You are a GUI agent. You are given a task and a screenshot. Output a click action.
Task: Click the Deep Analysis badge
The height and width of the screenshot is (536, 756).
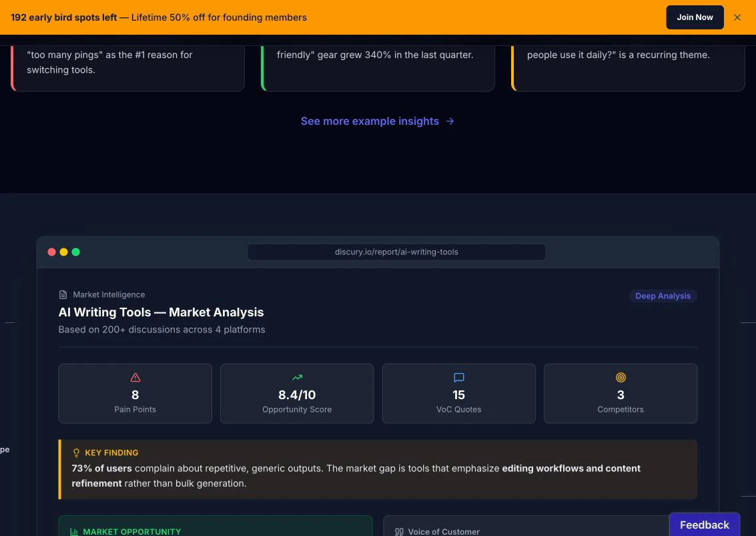point(663,296)
